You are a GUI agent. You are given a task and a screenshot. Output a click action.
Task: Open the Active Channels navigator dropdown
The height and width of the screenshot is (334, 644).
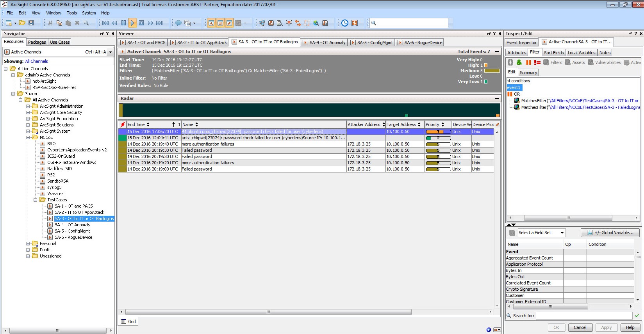(111, 52)
